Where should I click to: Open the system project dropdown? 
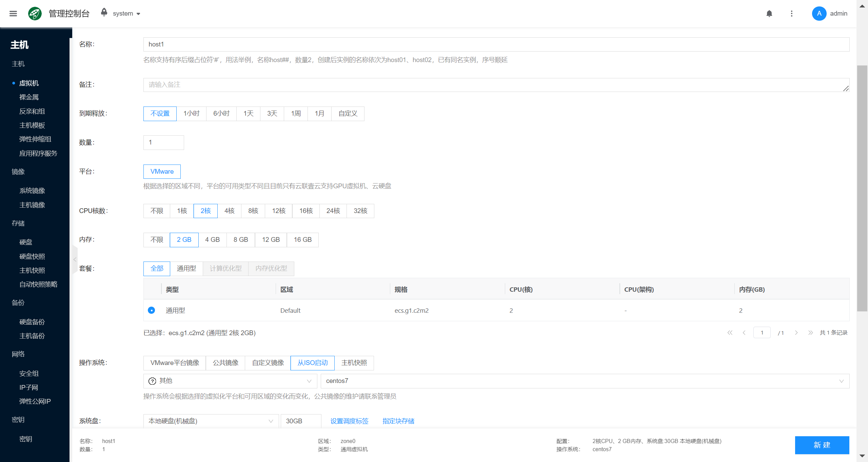(126, 14)
